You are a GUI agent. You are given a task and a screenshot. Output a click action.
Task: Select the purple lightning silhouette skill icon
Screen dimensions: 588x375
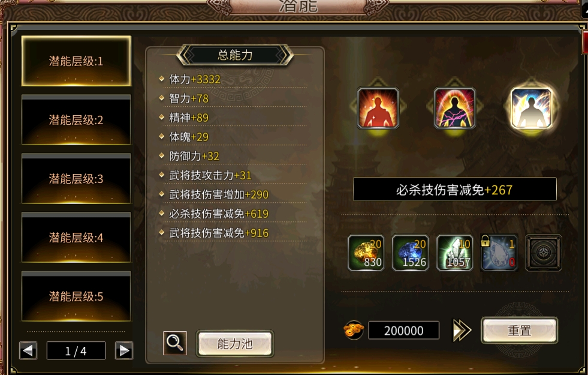coord(454,108)
